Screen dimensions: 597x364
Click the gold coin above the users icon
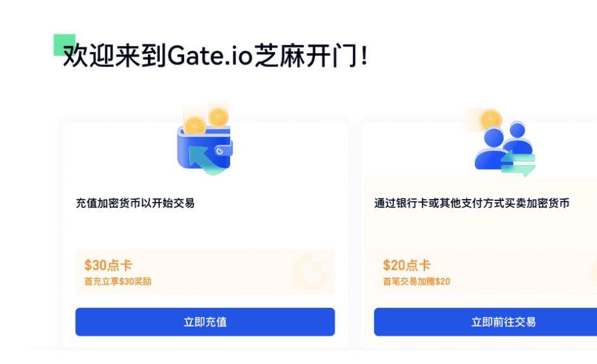490,118
